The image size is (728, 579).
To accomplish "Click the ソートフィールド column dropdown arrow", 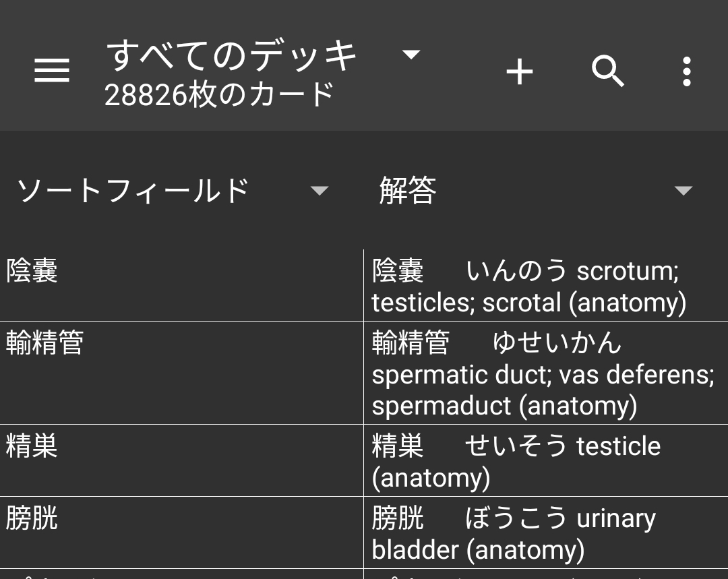I will 319,191.
